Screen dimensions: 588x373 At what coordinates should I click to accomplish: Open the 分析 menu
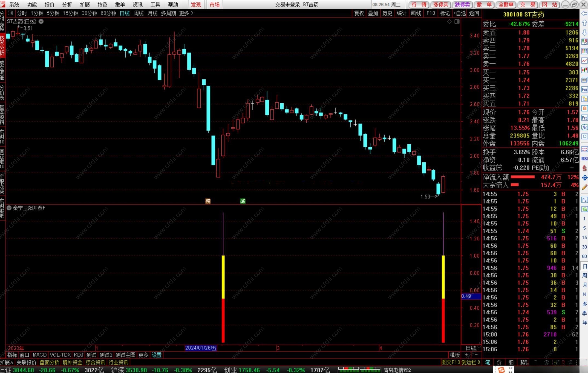[x=67, y=4]
